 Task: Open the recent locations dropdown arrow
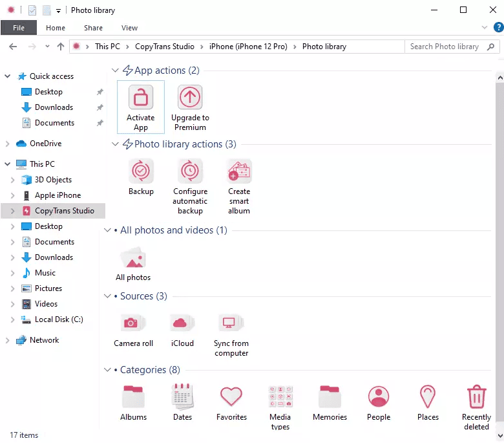point(47,47)
